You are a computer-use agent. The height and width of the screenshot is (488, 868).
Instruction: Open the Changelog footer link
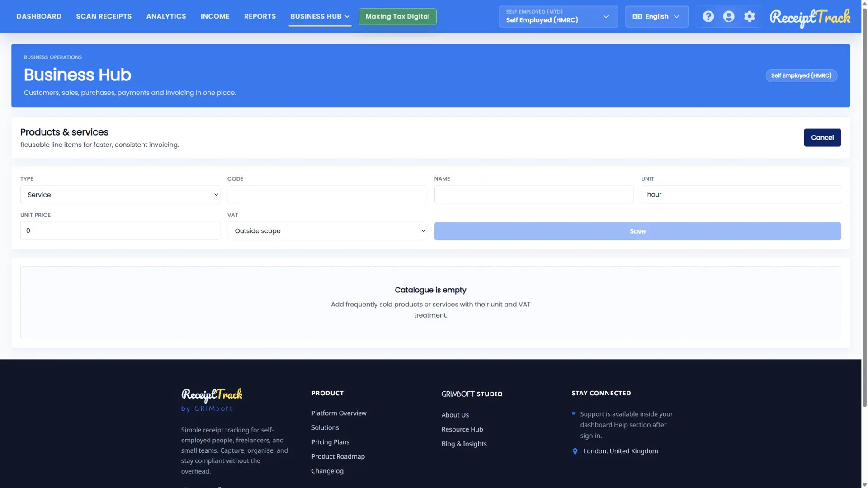click(327, 471)
